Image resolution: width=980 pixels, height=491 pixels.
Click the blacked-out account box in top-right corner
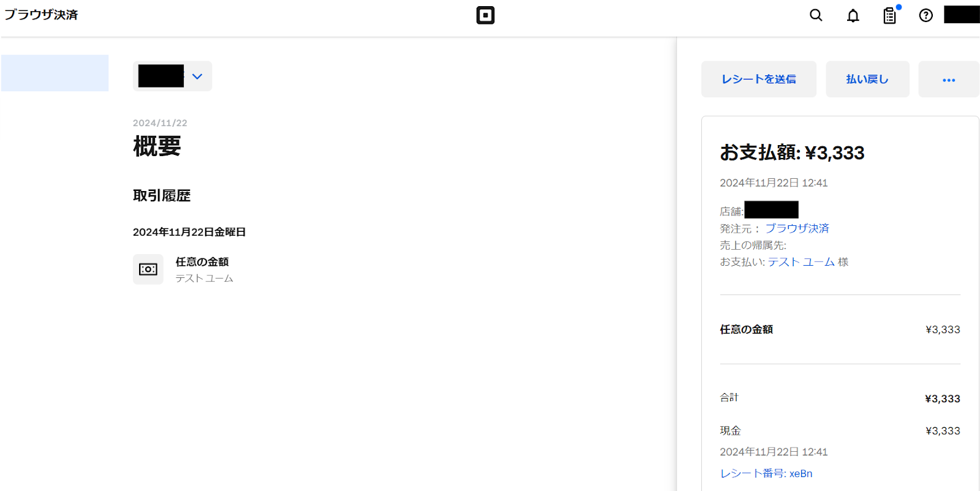962,15
